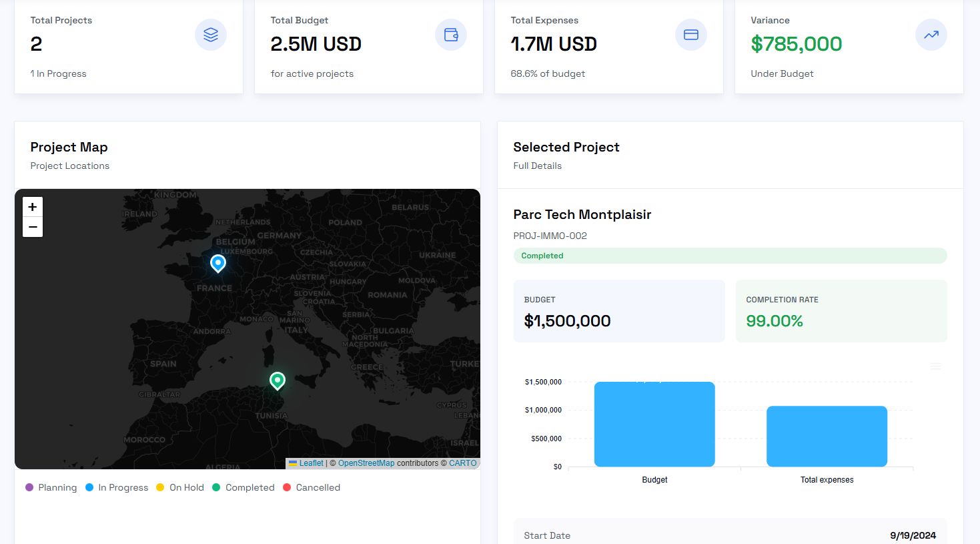Open the chart hamburger menu

[x=936, y=366]
